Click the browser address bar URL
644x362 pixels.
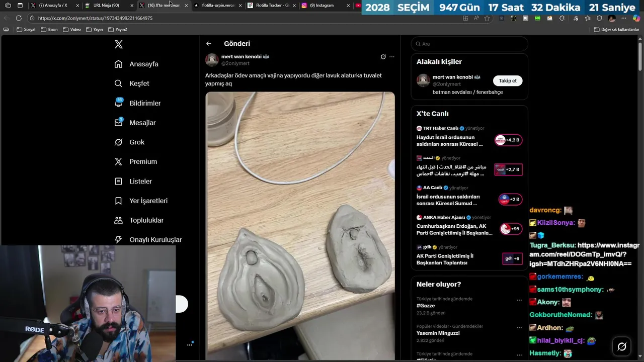click(95, 18)
